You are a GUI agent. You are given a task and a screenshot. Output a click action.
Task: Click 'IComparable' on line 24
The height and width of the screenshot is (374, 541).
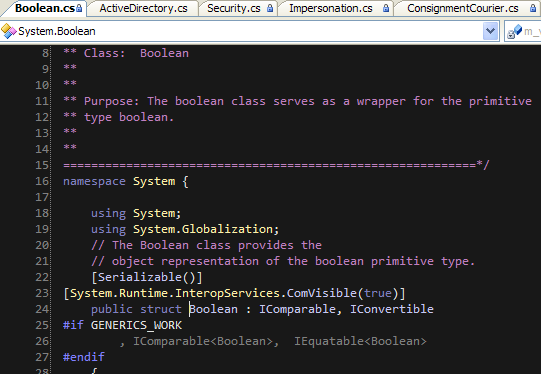click(297, 309)
